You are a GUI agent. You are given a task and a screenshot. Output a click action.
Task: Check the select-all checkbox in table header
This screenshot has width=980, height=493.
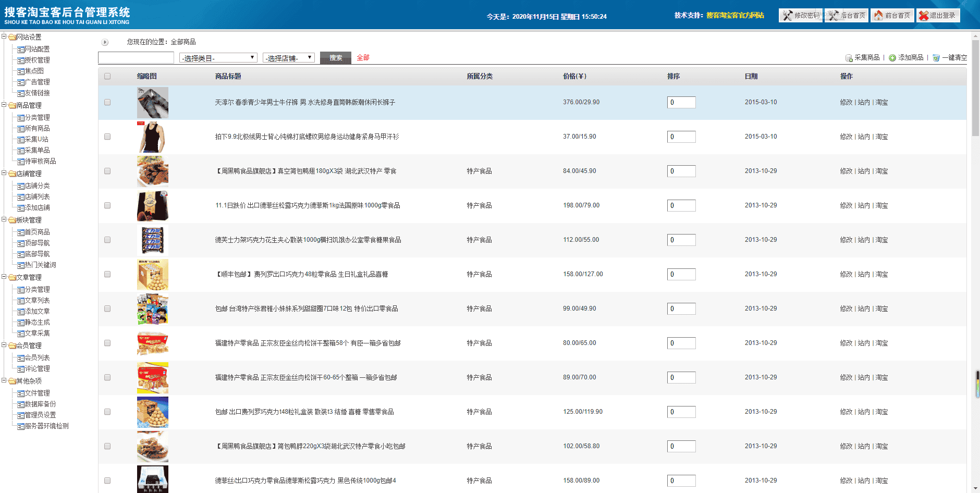click(x=107, y=76)
